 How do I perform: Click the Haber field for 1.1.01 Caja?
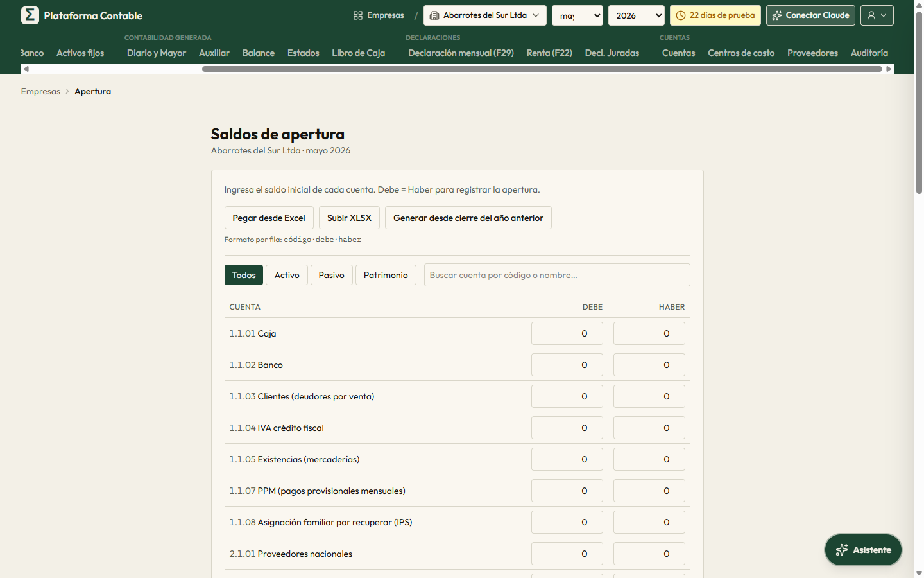pyautogui.click(x=649, y=333)
